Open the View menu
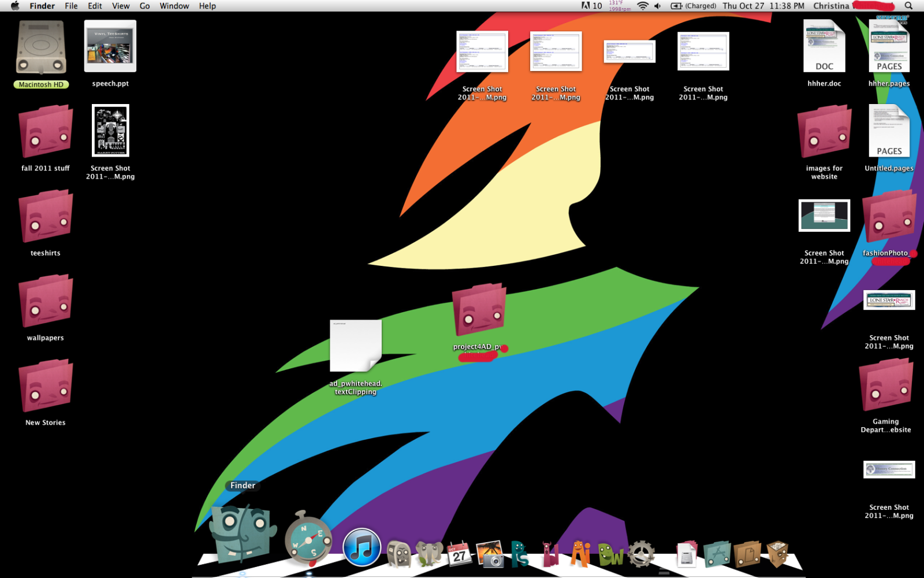924x578 pixels. click(x=121, y=6)
